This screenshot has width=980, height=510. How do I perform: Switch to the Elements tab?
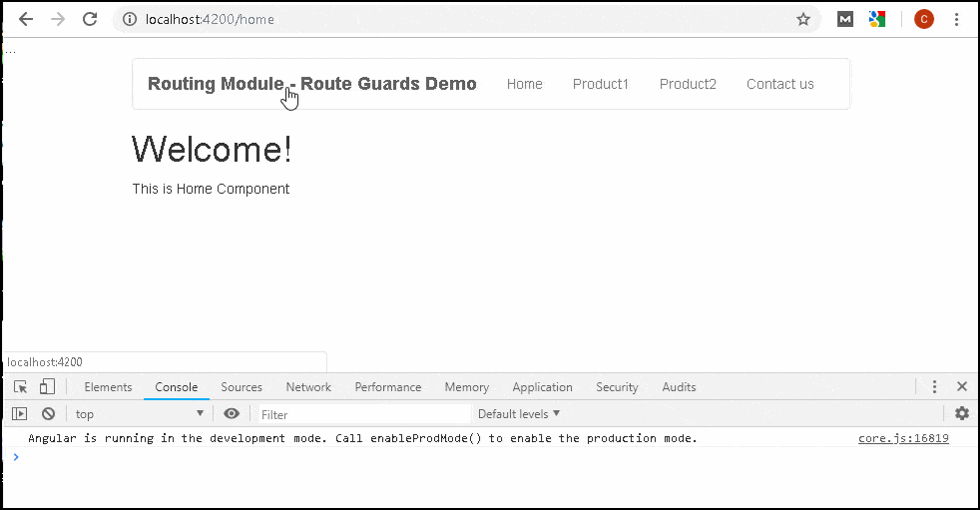coord(108,387)
